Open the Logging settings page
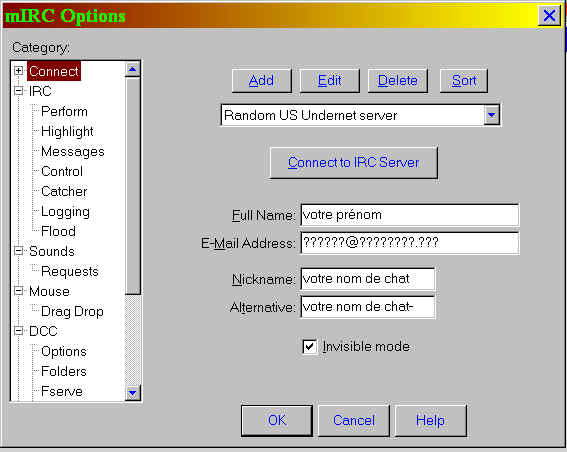The image size is (567, 452). click(x=65, y=212)
